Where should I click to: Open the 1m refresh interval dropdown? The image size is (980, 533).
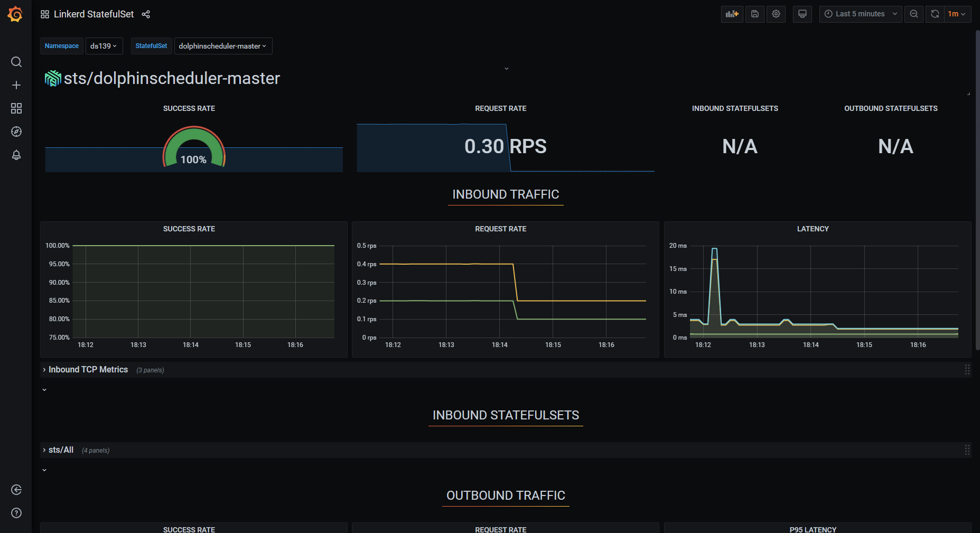(x=957, y=14)
